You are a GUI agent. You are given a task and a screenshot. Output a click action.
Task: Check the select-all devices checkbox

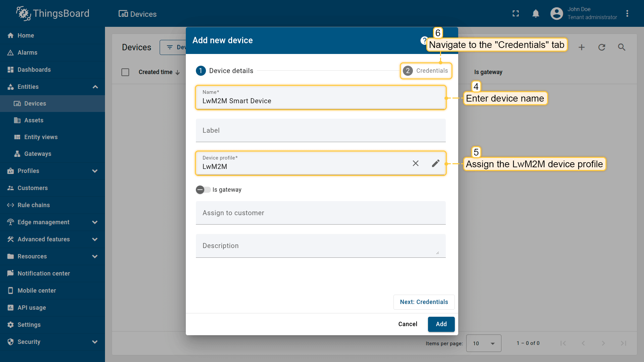tap(125, 72)
